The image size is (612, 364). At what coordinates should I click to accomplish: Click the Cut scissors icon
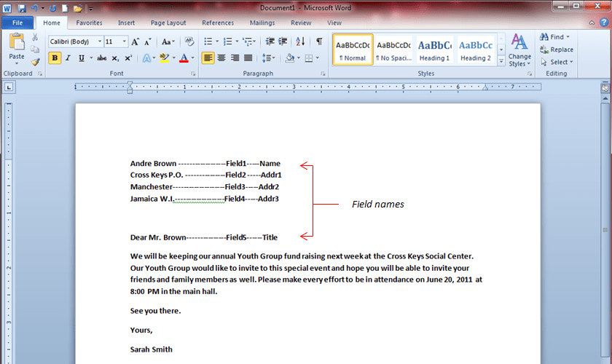click(35, 37)
